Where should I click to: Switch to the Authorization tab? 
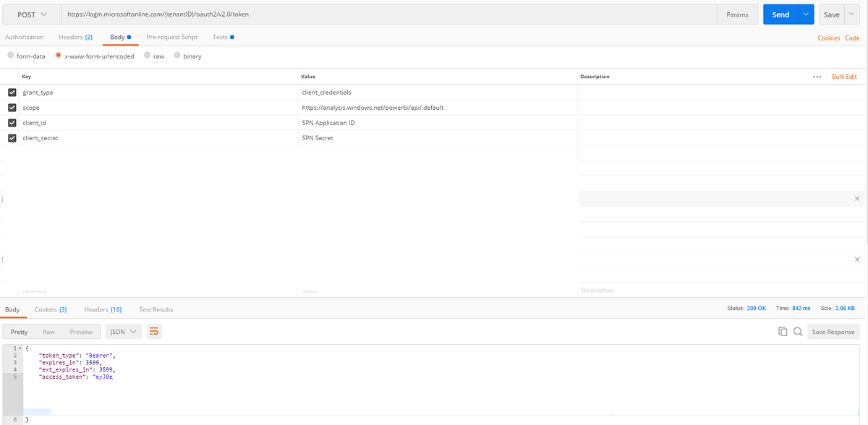coord(25,37)
